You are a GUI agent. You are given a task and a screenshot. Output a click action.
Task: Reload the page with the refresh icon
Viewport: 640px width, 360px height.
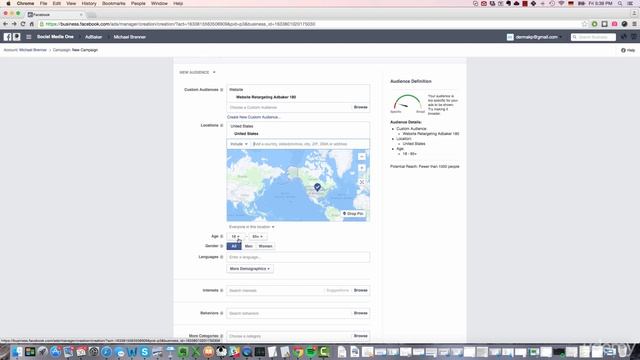23,24
